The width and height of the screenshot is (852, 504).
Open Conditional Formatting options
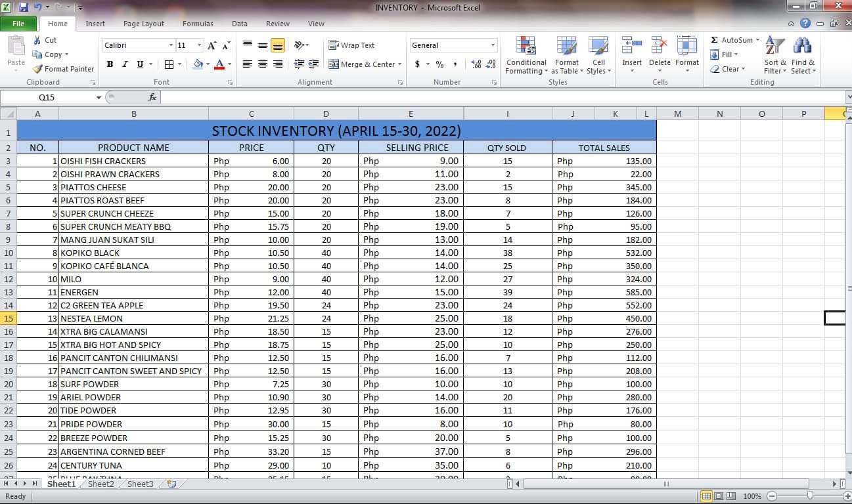526,56
